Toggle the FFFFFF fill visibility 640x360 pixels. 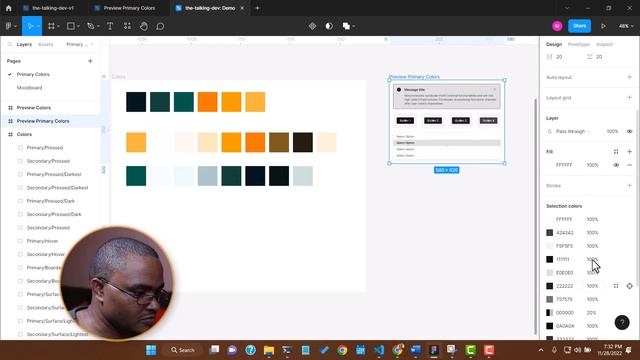(616, 165)
